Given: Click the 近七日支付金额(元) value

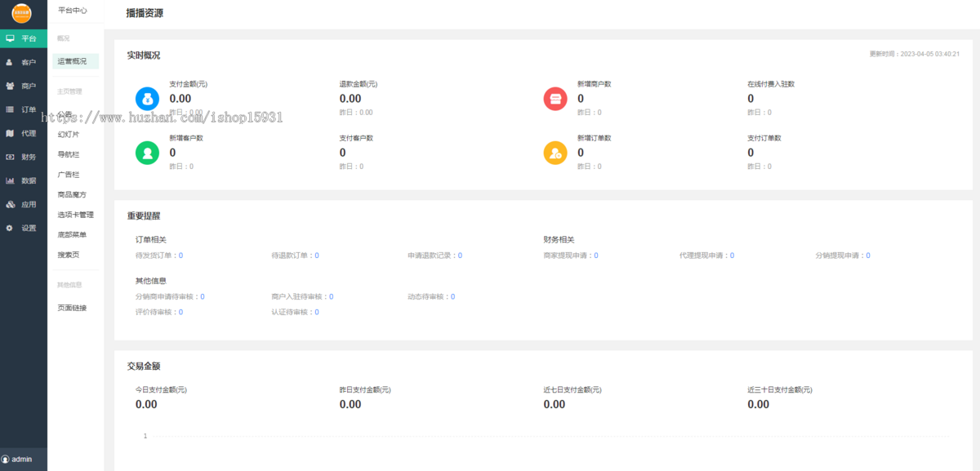Looking at the screenshot, I should pos(555,404).
